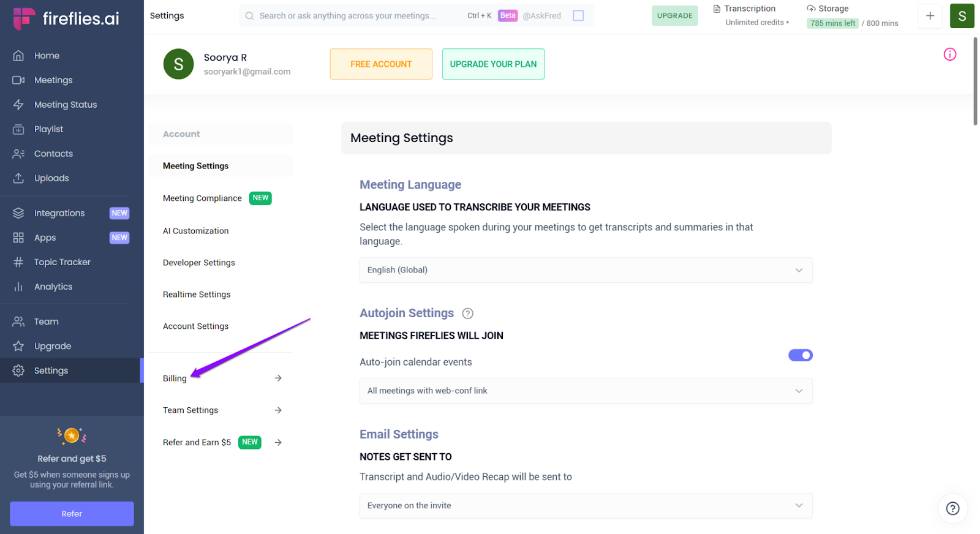The width and height of the screenshot is (980, 534).
Task: Click the Uploads icon in sidebar
Action: 18,178
